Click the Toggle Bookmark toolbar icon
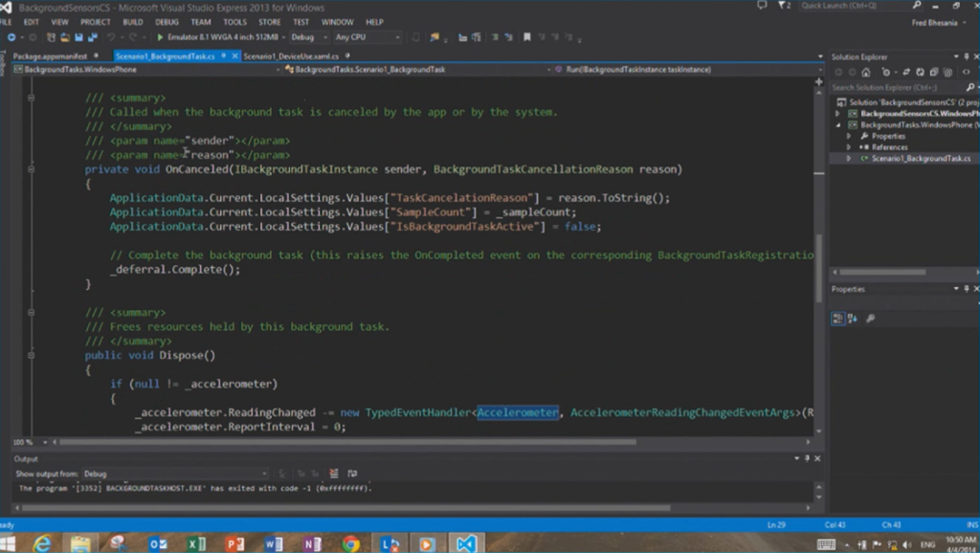The image size is (980, 553). point(527,37)
